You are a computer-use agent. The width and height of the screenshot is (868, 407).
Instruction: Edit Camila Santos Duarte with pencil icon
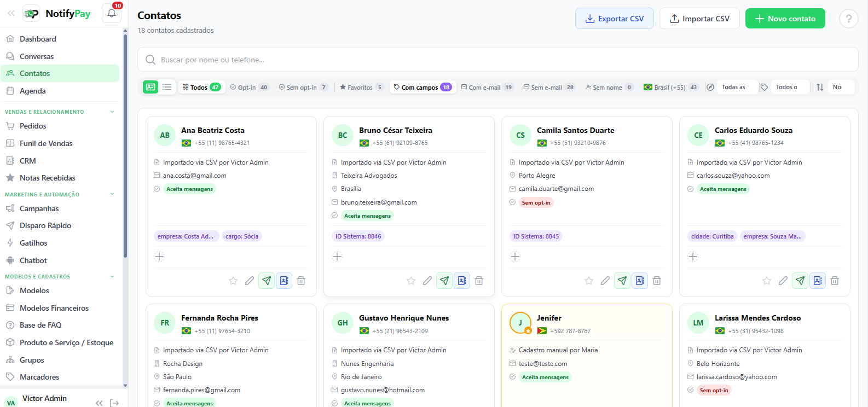click(x=605, y=281)
